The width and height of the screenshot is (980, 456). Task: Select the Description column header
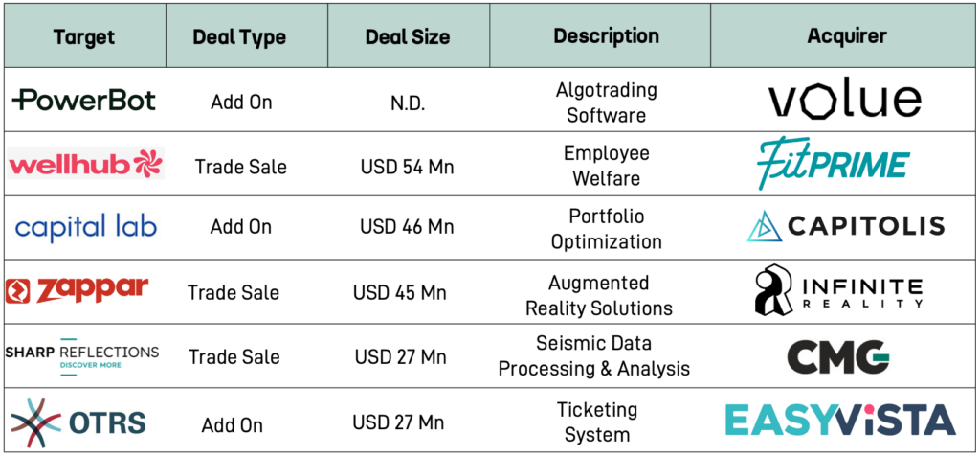pyautogui.click(x=606, y=36)
